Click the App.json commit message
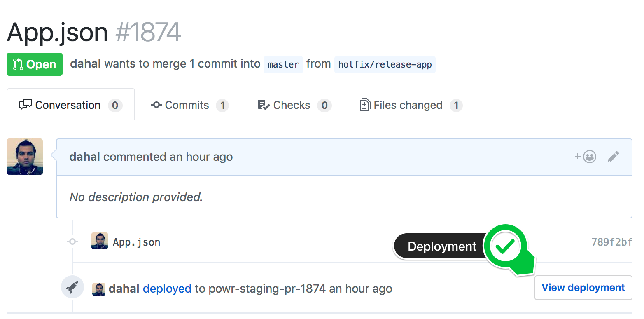Screen dimensions: 644x319 (136, 242)
